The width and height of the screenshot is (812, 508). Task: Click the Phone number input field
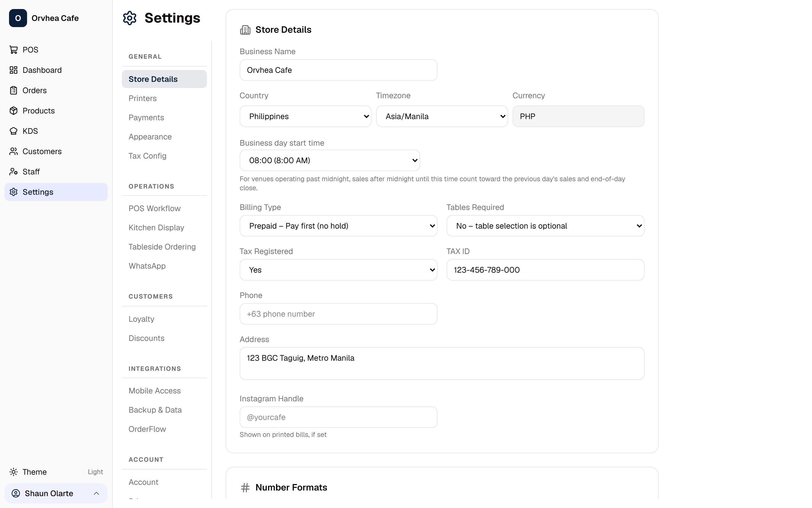click(x=338, y=314)
